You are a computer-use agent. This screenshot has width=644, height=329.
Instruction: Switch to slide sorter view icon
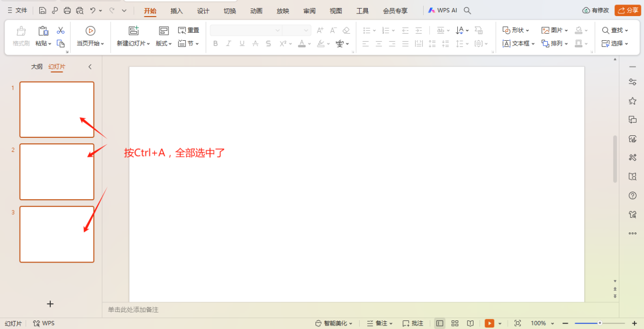[455, 323]
